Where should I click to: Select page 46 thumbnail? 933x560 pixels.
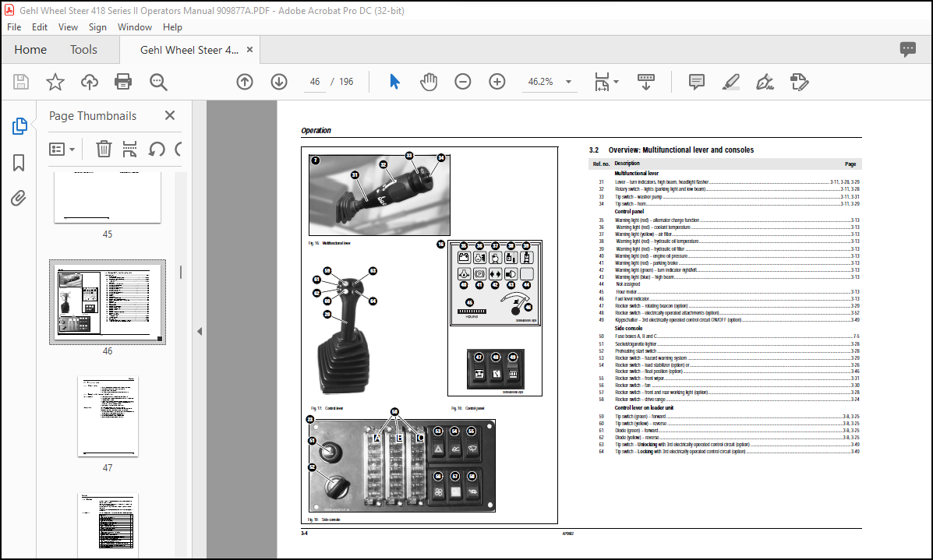click(x=108, y=302)
